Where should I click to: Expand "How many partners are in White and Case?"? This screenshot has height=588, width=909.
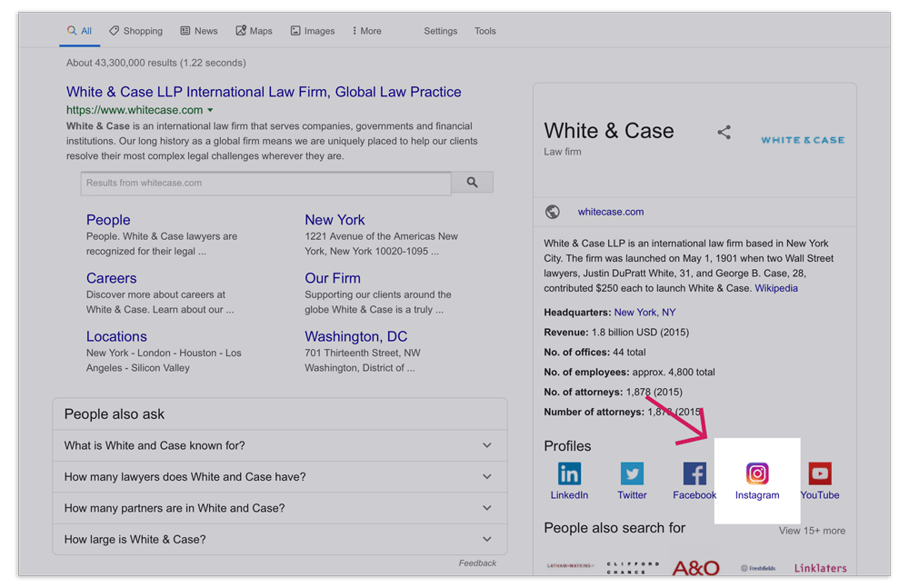point(280,508)
